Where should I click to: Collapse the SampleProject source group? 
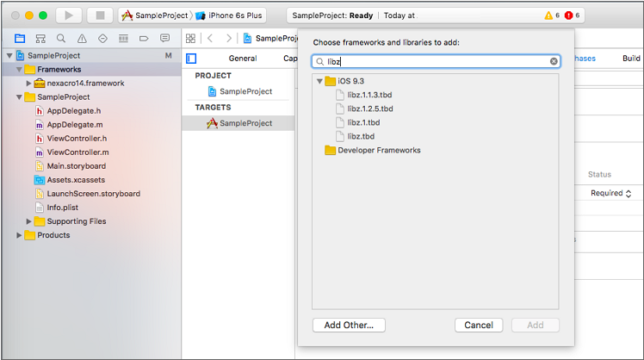coord(19,97)
